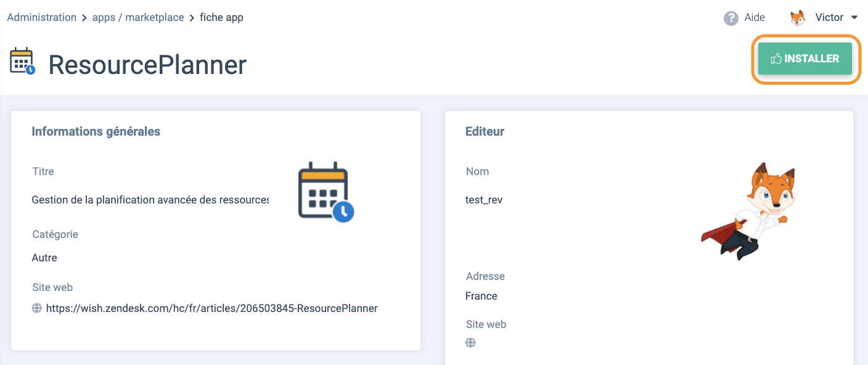Click the globe icon under Editeur Site web
The width and height of the screenshot is (868, 365).
click(470, 343)
